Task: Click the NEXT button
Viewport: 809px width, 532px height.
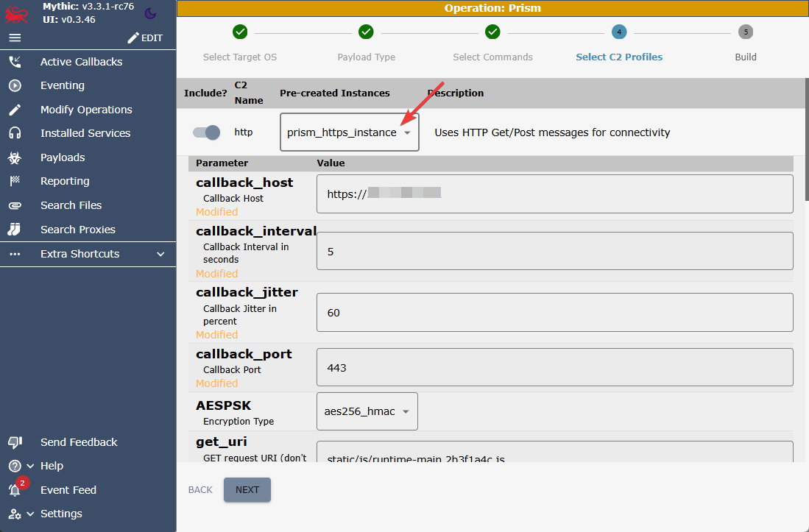Action: (247, 490)
